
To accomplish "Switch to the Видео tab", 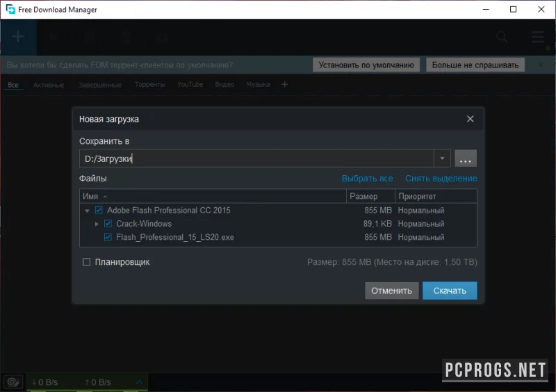I will pos(224,84).
